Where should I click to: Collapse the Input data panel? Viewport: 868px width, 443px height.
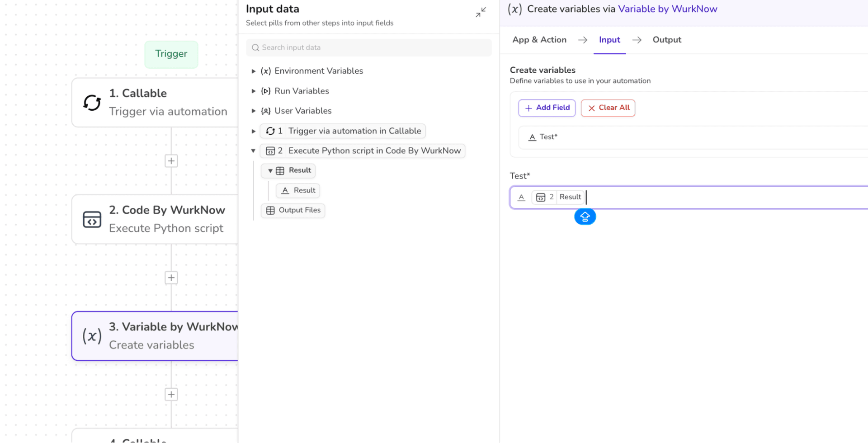point(481,12)
